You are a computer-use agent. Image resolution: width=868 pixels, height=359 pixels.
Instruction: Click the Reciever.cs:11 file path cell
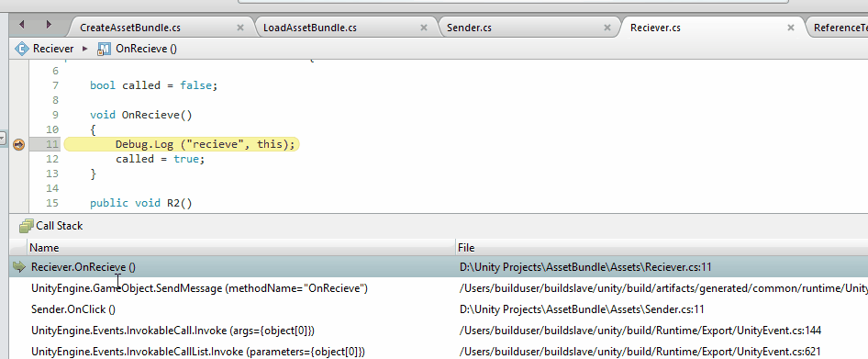point(585,267)
